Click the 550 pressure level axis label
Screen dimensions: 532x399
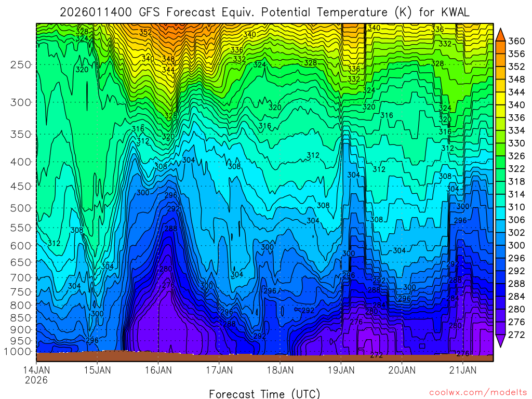click(x=21, y=228)
